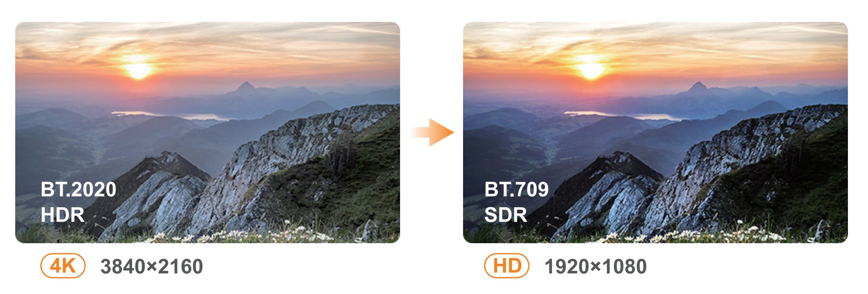Image resolution: width=868 pixels, height=294 pixels.
Task: Click the sun in the HDR image
Action: 138,70
